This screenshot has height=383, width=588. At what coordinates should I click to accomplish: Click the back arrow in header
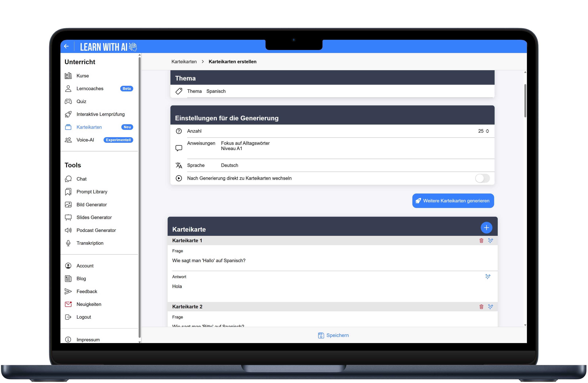66,46
